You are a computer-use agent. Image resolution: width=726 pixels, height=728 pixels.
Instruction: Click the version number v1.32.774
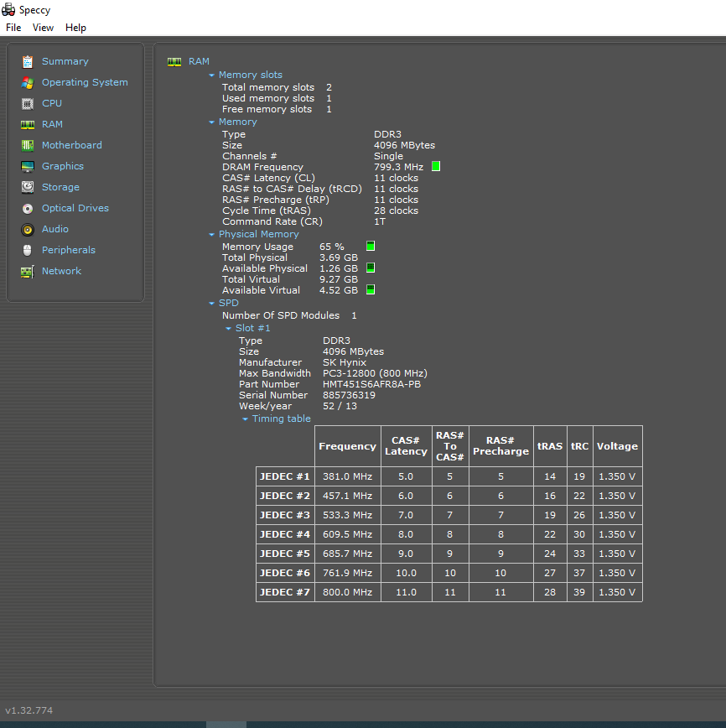pos(29,710)
